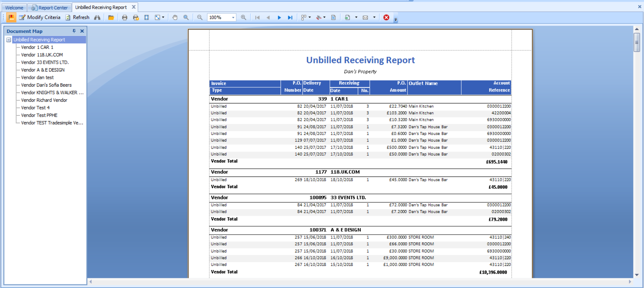The height and width of the screenshot is (288, 644).
Task: Click the vertical scrollbar down arrow
Action: click(637, 275)
